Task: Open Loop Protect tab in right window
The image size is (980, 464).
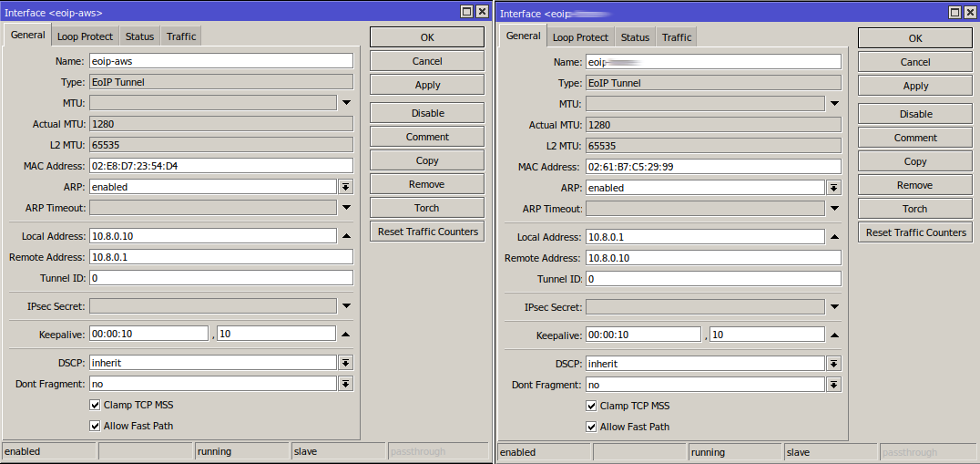Action: (581, 37)
